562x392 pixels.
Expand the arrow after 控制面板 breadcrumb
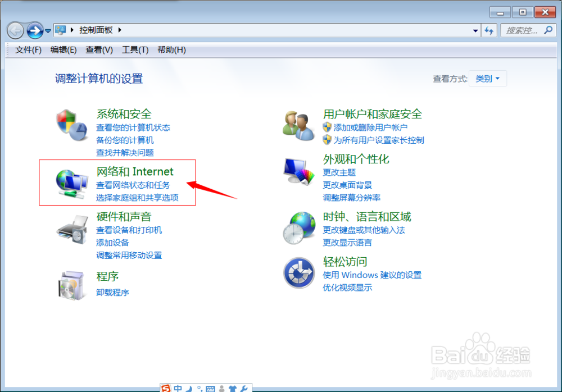[x=120, y=30]
